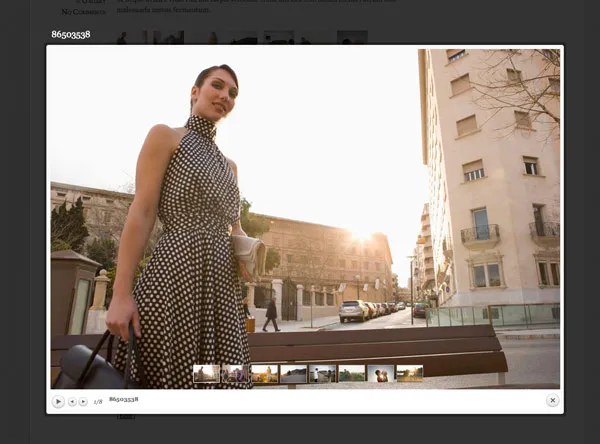Click the 86503538 caption beside the counter
Viewport: 600px width, 444px height.
pyautogui.click(x=124, y=400)
